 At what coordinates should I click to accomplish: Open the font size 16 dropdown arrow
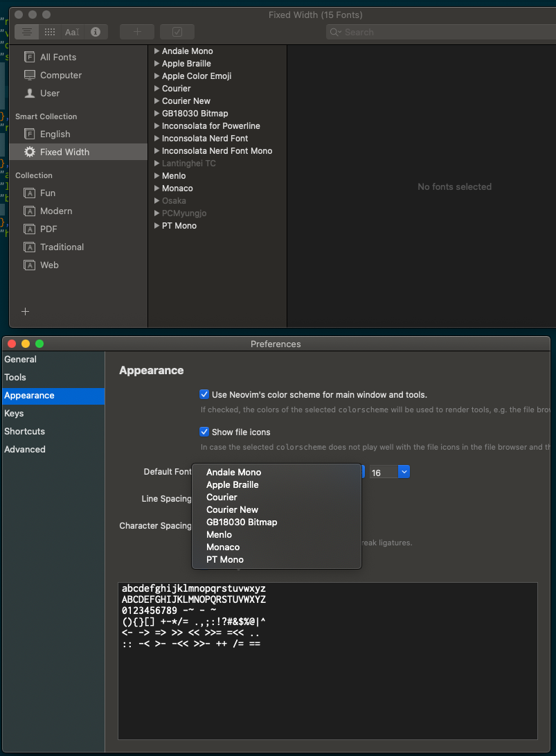coord(404,472)
